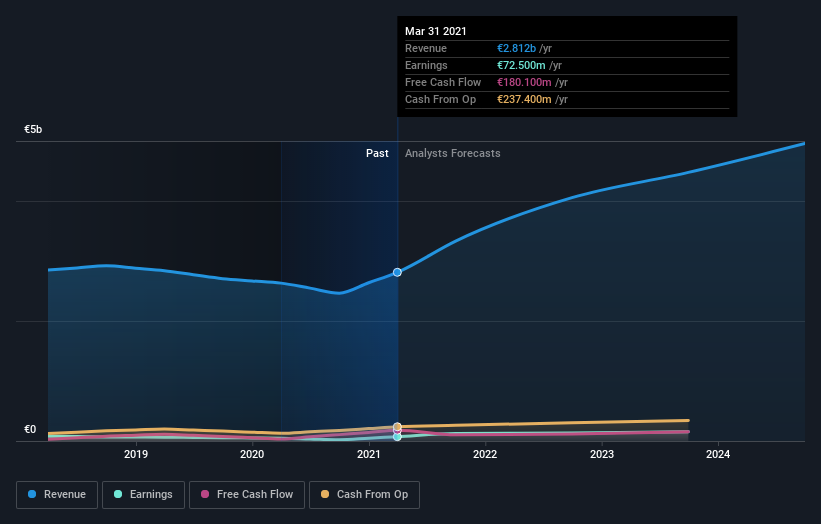The height and width of the screenshot is (524, 821).
Task: Toggle the Earnings legend series
Action: pos(143,495)
